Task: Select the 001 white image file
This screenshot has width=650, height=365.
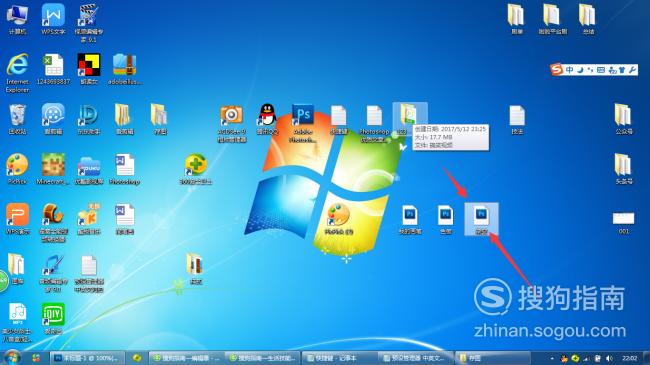Action: click(623, 223)
